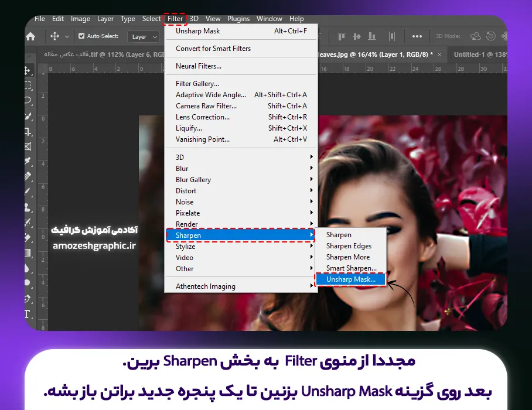Select the Spot Healing Brush tool
The width and height of the screenshot is (532, 410).
pos(28,176)
